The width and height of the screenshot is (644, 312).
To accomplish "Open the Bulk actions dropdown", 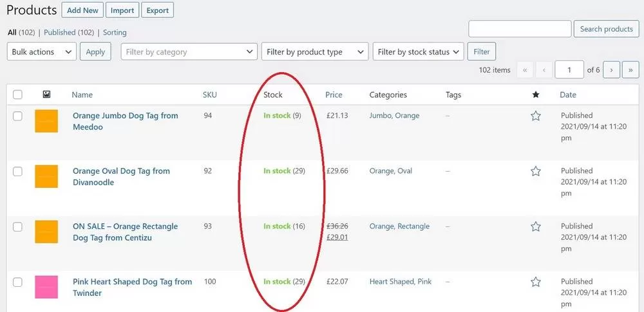I will (x=41, y=52).
